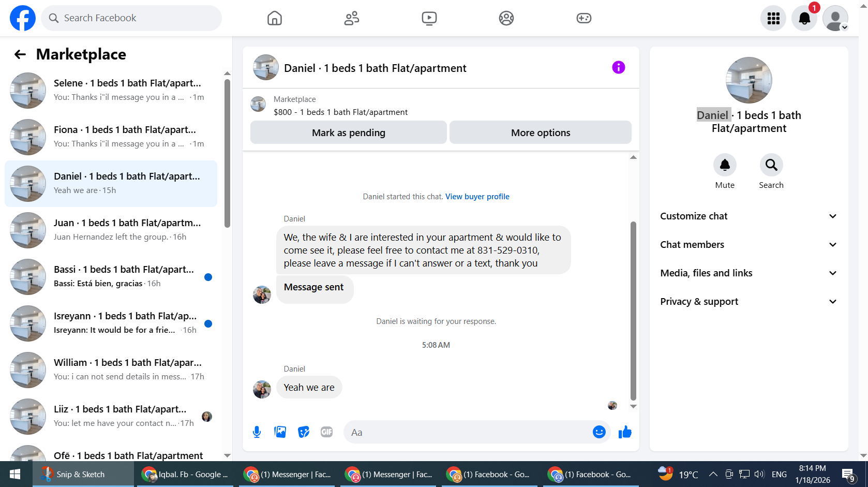The width and height of the screenshot is (868, 487).
Task: Open the $800 listing link in chat
Action: pyautogui.click(x=340, y=112)
